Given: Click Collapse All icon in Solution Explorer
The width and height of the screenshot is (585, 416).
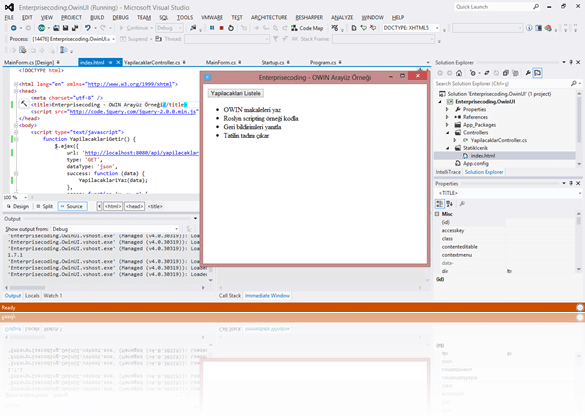Looking at the screenshot, I should click(x=506, y=73).
